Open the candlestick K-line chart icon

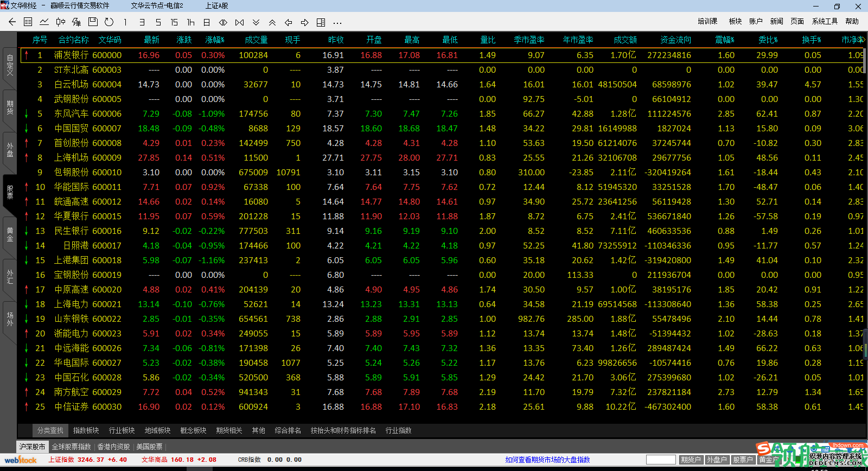60,22
